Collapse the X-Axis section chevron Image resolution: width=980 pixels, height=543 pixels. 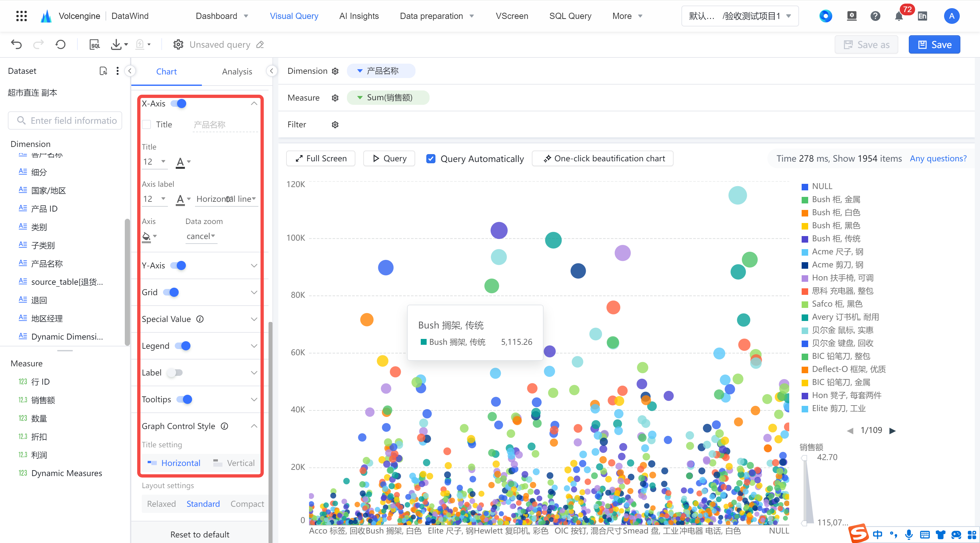[x=254, y=104]
